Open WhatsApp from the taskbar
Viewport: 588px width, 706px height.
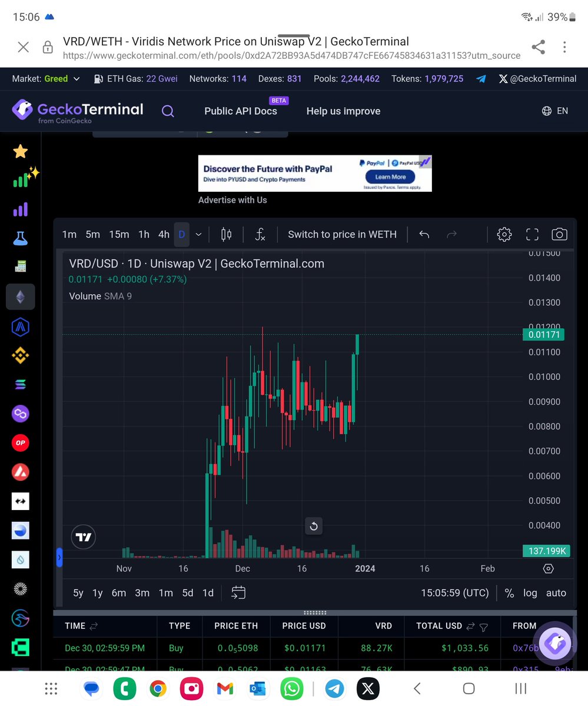292,688
